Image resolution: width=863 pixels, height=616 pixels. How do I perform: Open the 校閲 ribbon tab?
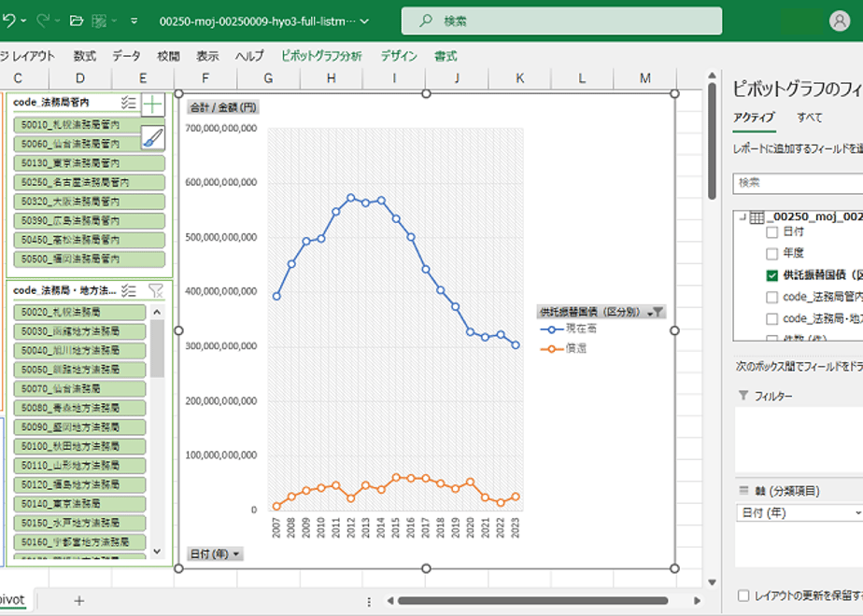(168, 56)
